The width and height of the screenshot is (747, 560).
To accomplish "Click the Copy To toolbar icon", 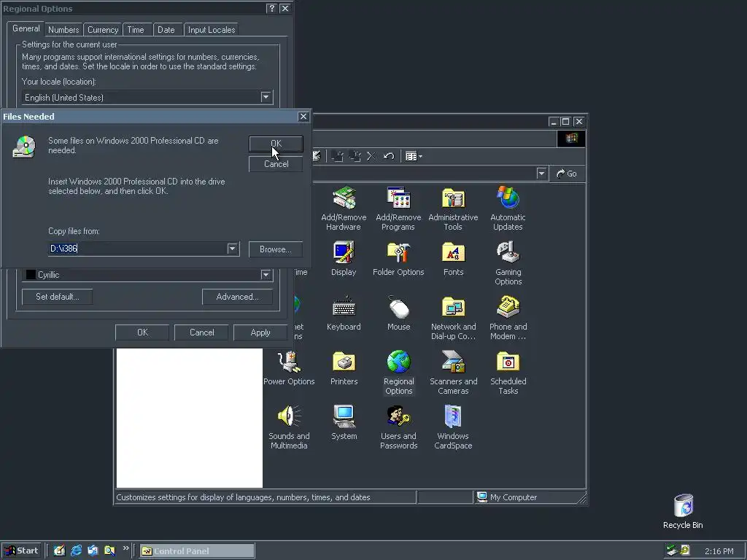I will 355,156.
